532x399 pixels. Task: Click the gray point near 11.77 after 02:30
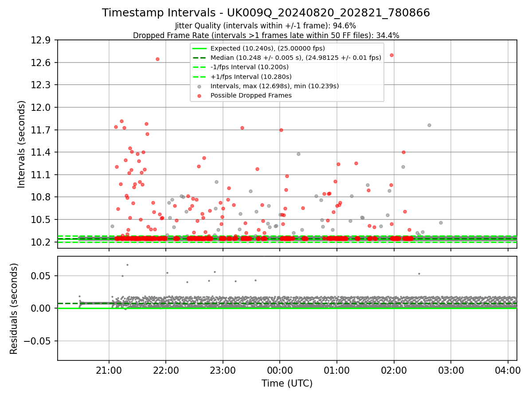[x=429, y=125]
